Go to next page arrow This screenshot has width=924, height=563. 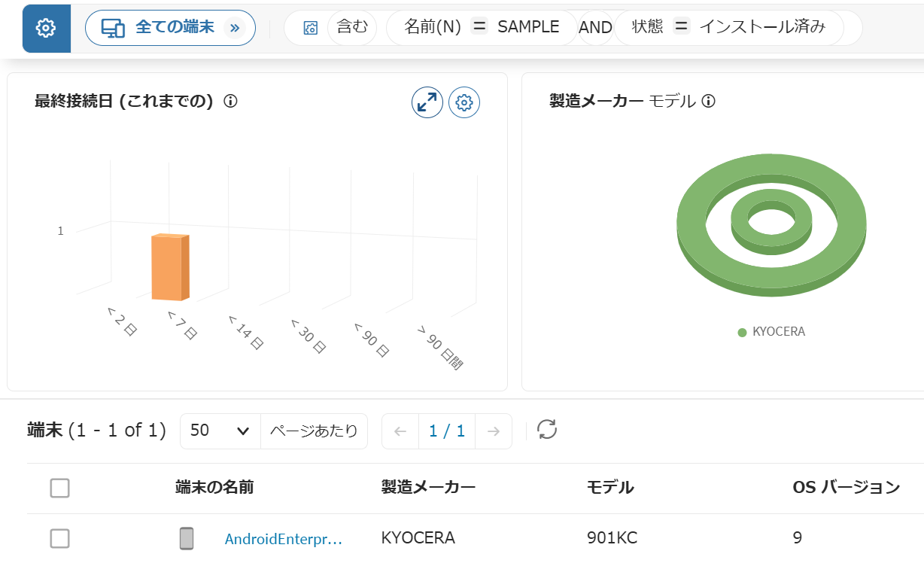tap(494, 431)
